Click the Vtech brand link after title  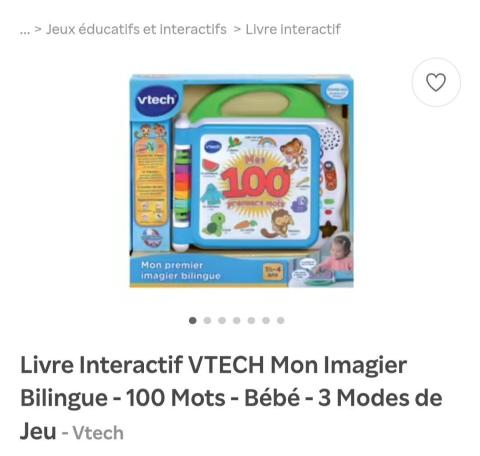click(98, 433)
